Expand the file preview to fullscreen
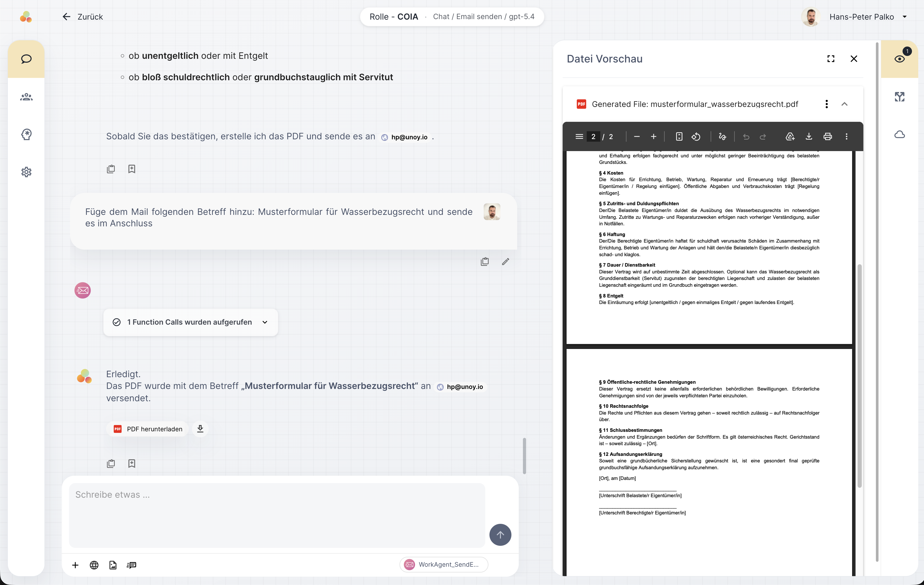 831,59
